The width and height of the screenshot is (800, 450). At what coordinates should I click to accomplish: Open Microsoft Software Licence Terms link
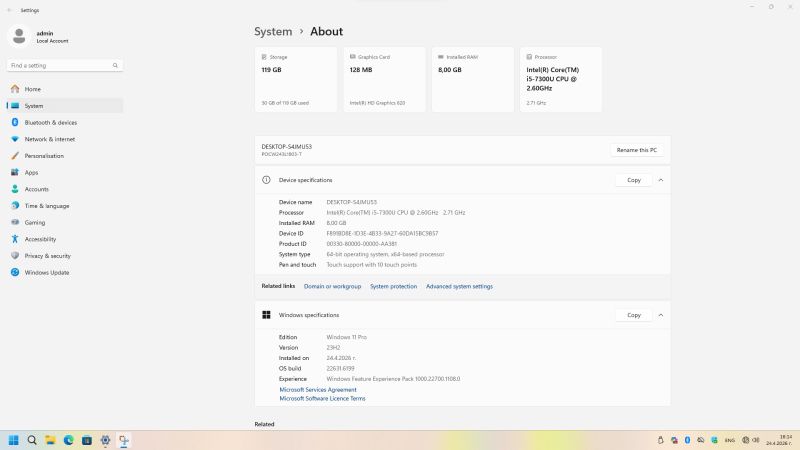(x=322, y=398)
